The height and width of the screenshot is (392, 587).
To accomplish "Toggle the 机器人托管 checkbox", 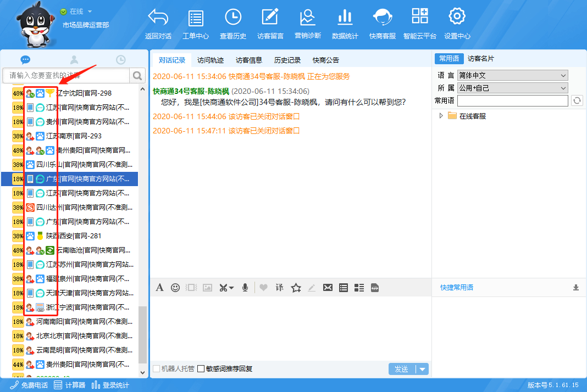I will [157, 369].
